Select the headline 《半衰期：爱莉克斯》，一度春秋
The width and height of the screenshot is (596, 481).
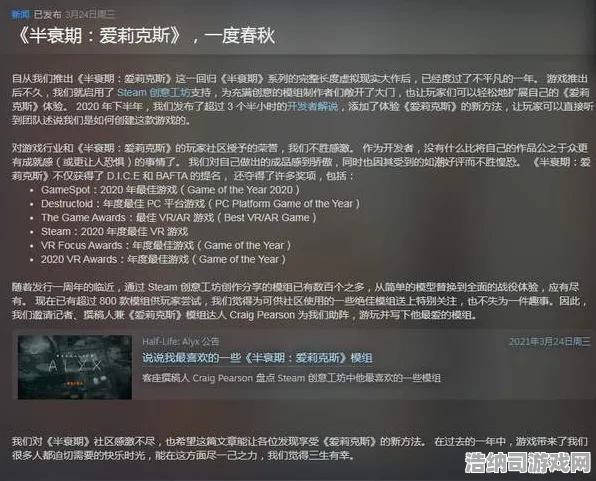click(145, 36)
